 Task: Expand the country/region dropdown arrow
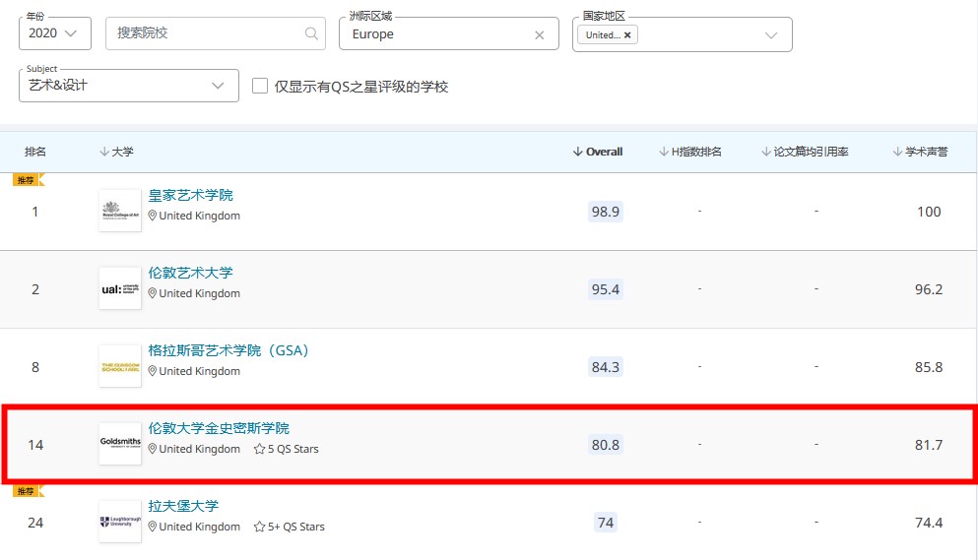tap(771, 35)
